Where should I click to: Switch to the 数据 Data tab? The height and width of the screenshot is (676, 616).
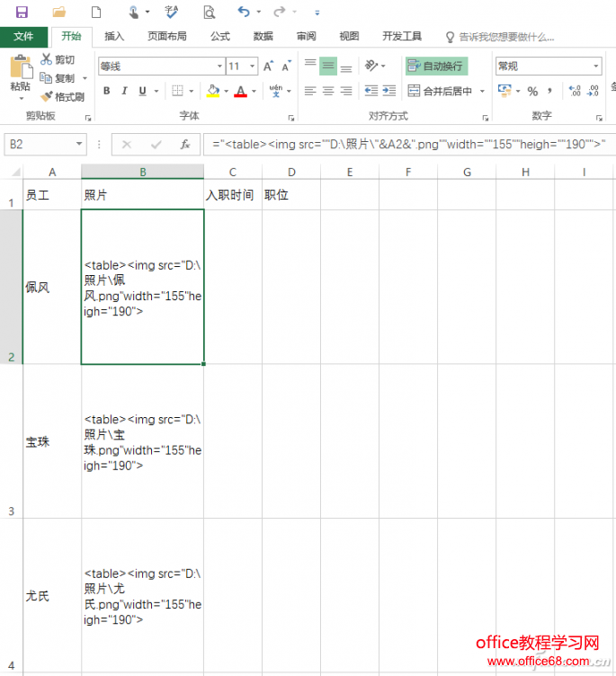point(263,36)
